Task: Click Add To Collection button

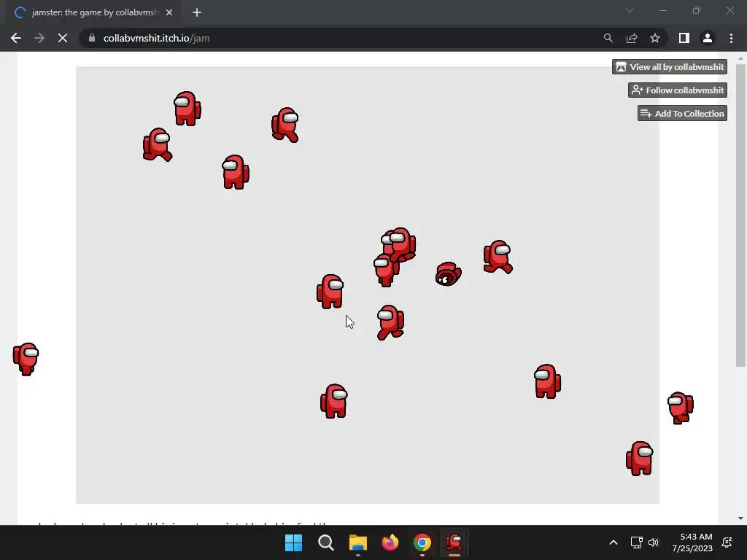Action: (x=682, y=113)
